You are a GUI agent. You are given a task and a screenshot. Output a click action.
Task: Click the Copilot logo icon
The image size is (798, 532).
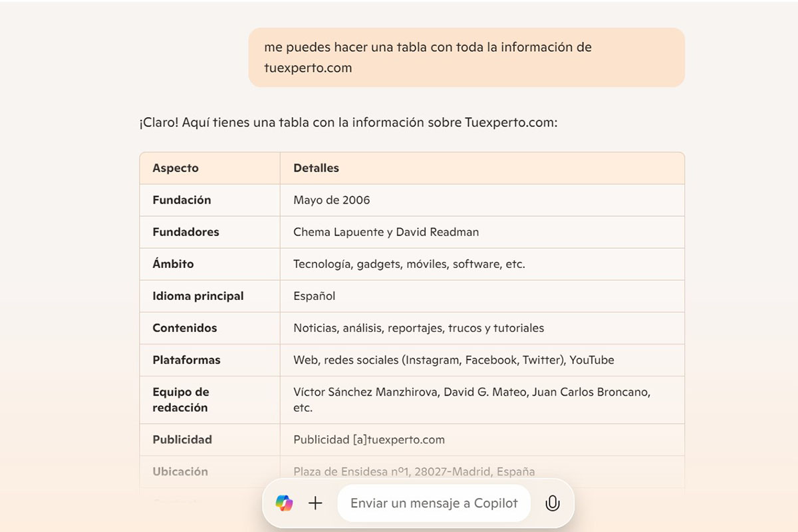click(284, 503)
